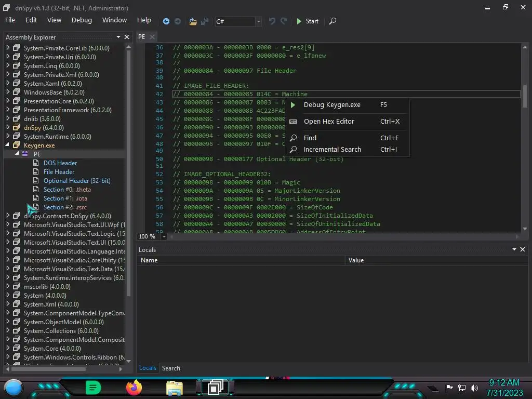Screen dimensions: 532x399
Task: Select the DOS Header tree item
Action: point(60,163)
